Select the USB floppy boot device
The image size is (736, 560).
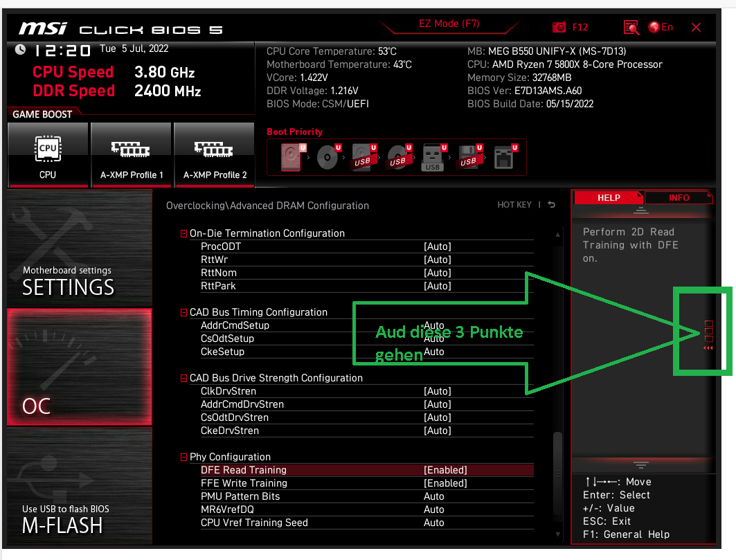(469, 157)
